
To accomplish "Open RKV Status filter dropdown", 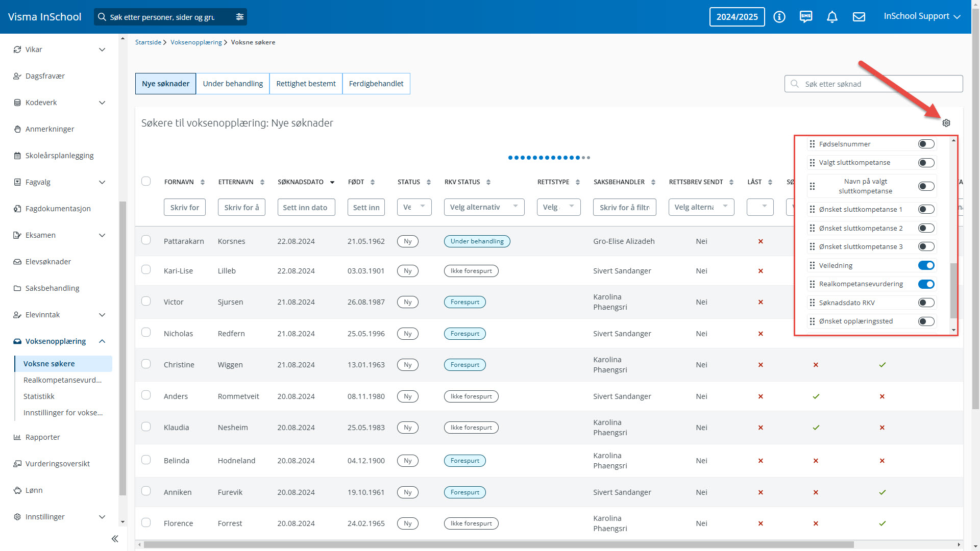I will click(483, 207).
